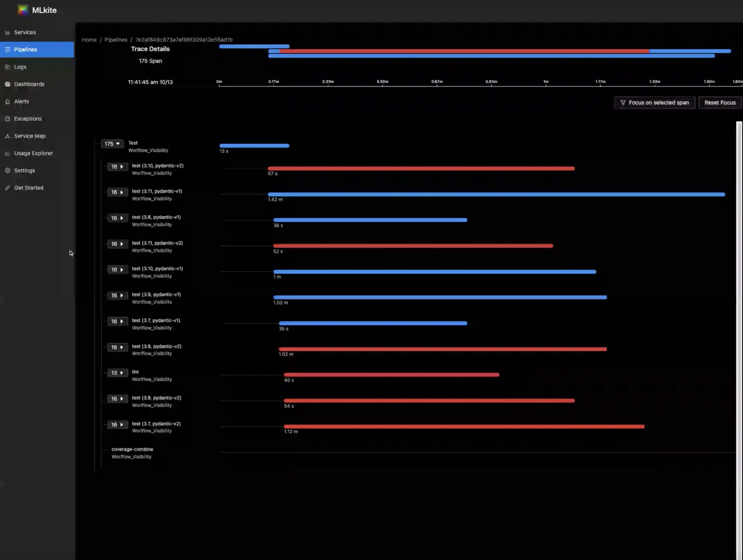Screen dimensions: 743x560
Task: Expand test (3.8, pydantic-v1) spans
Action: click(117, 218)
